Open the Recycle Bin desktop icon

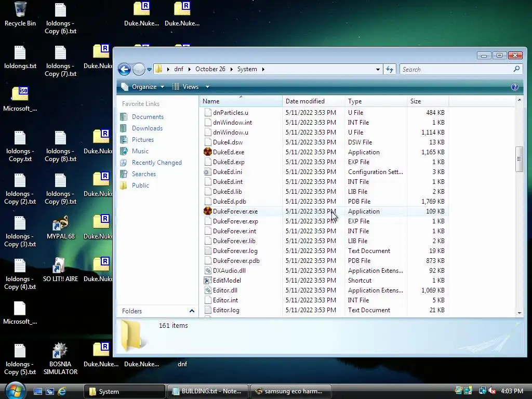(20, 14)
